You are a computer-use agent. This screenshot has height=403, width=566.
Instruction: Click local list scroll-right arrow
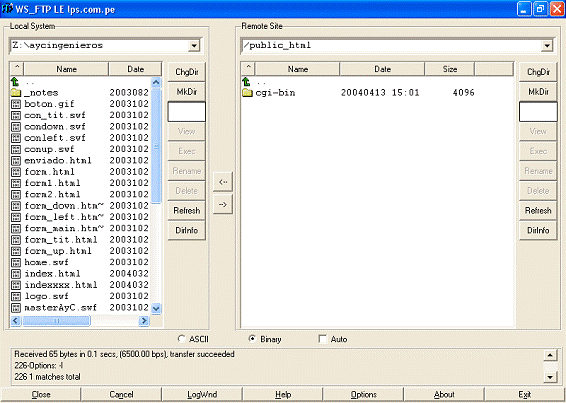point(144,320)
